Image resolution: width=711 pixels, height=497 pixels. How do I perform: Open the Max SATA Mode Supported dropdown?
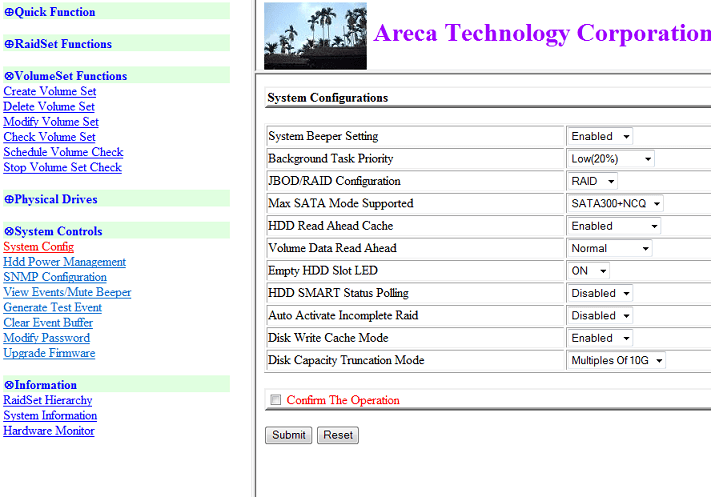pyautogui.click(x=615, y=203)
